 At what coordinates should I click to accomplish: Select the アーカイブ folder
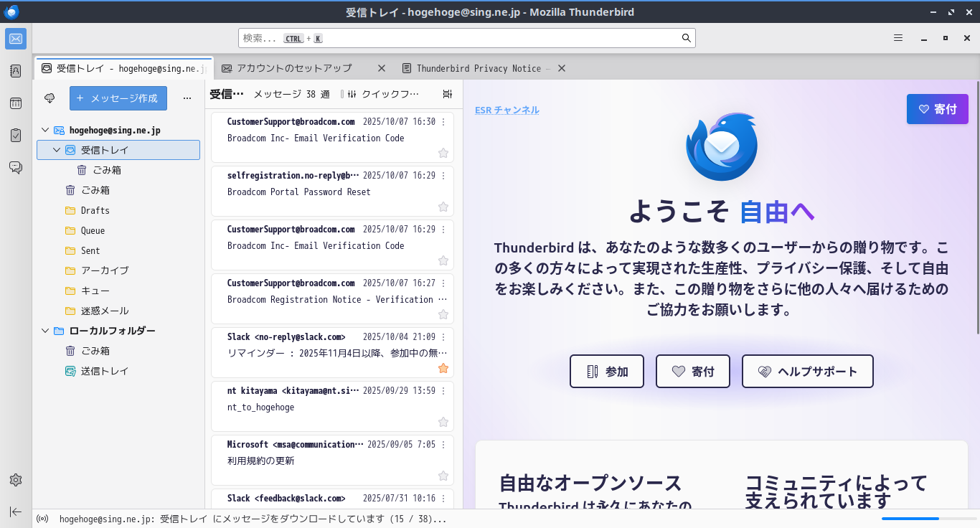click(x=118, y=270)
